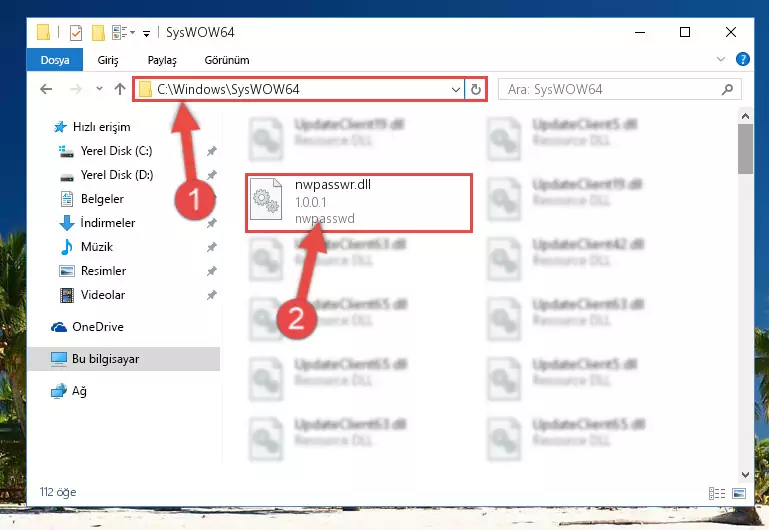Refresh the SysWOW64 folder
This screenshot has width=769, height=530.
tap(476, 90)
